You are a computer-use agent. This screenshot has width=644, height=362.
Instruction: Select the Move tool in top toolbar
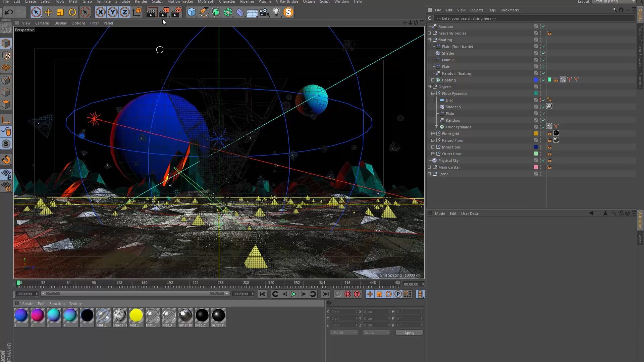[x=48, y=12]
